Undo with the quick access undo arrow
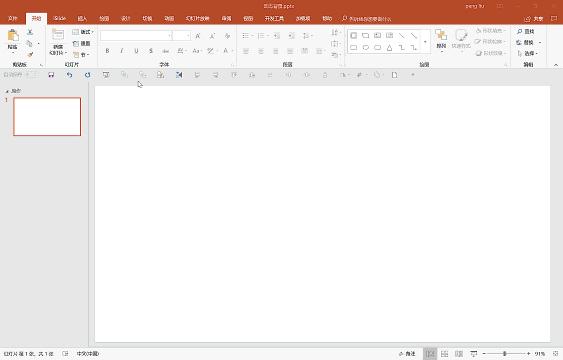This screenshot has height=360, width=563. pyautogui.click(x=69, y=75)
